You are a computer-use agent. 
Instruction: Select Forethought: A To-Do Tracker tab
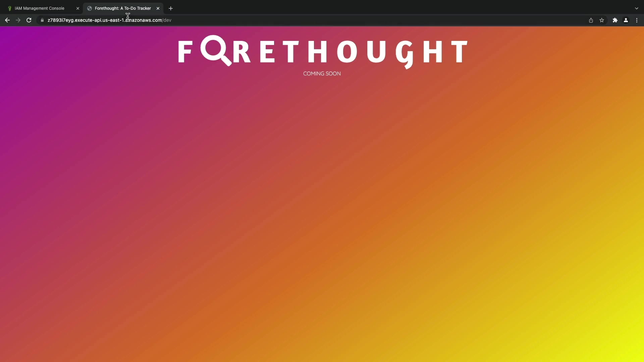point(122,8)
